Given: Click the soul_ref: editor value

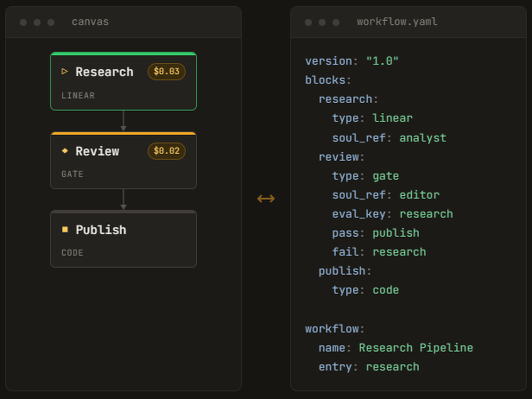Looking at the screenshot, I should [x=419, y=195].
